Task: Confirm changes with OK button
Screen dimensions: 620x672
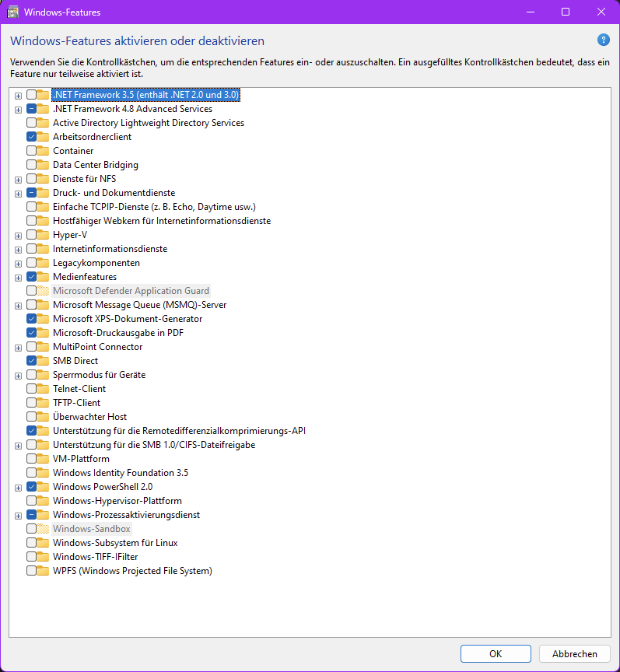Action: tap(496, 653)
